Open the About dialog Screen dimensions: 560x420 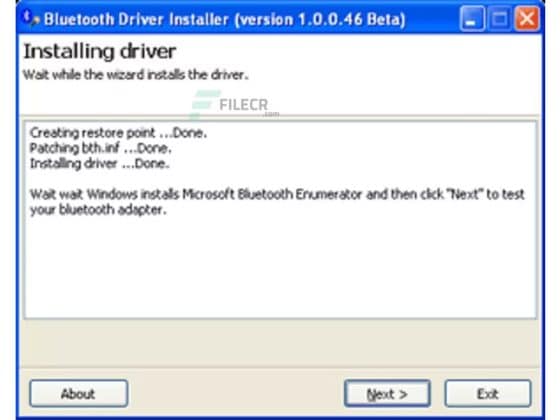[79, 393]
